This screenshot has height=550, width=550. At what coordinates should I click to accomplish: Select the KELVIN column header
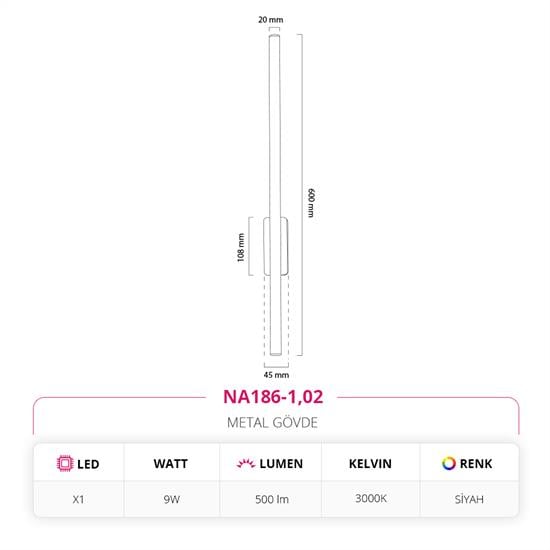(x=370, y=464)
